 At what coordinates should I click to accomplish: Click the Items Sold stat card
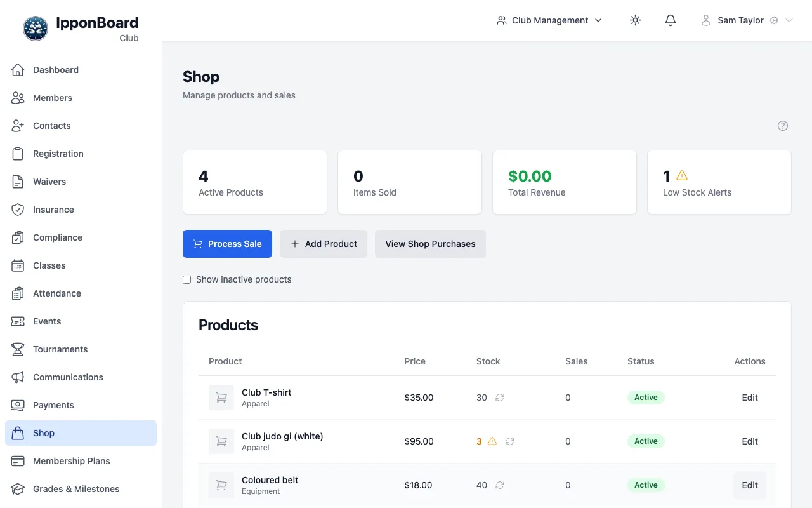pos(410,182)
